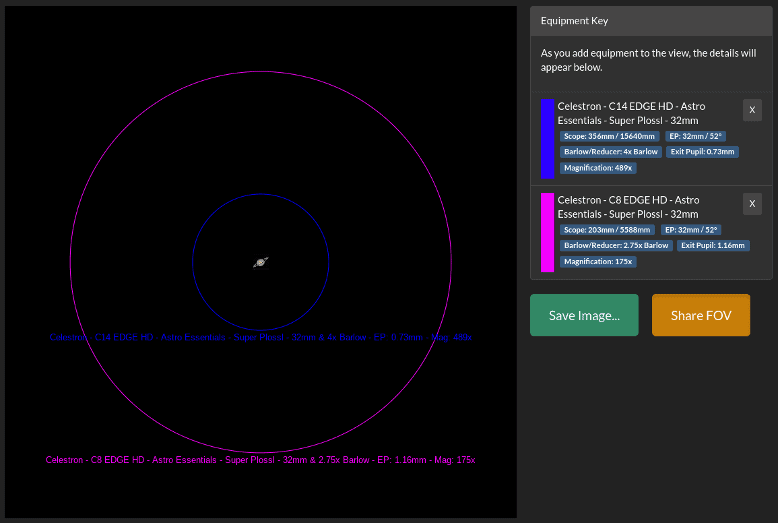Click the Equipment Key panel header
778x523 pixels.
651,21
